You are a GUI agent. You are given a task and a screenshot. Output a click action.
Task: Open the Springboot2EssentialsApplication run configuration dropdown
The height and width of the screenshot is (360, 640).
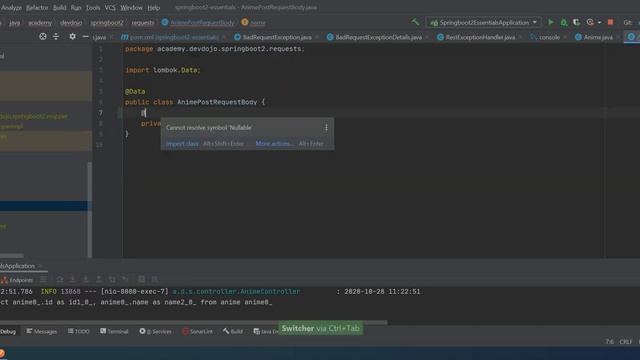(x=484, y=22)
